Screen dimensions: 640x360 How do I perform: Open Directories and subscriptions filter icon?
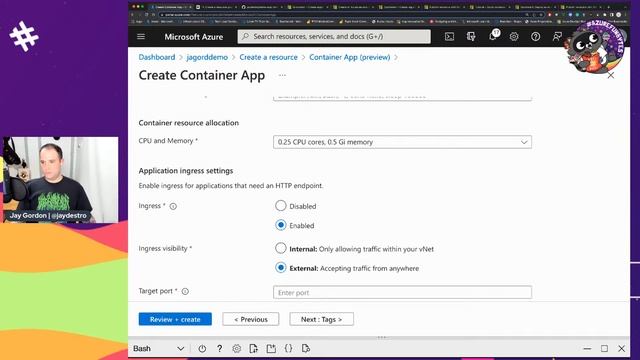pos(471,36)
